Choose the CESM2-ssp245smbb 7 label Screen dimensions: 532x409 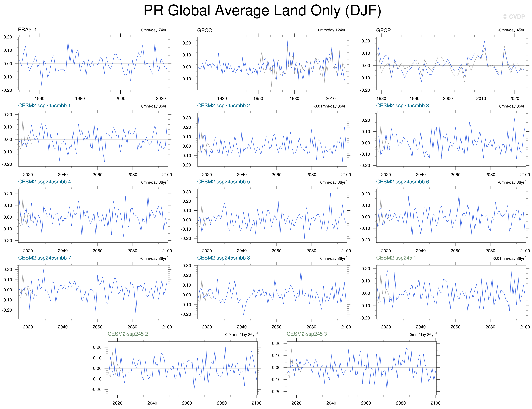(44, 258)
